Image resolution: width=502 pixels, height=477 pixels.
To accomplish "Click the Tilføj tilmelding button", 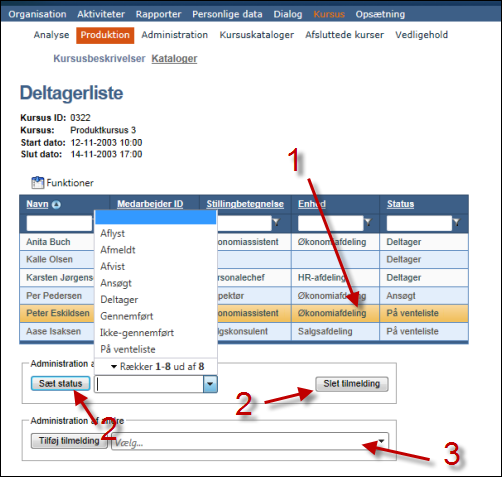I will pos(69,441).
